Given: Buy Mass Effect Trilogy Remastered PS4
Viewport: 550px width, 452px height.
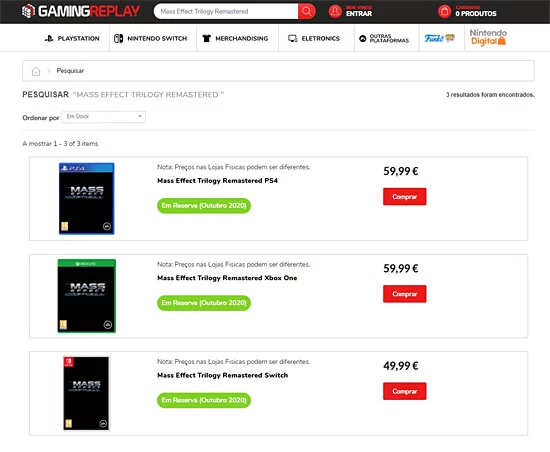Looking at the screenshot, I should click(x=404, y=197).
